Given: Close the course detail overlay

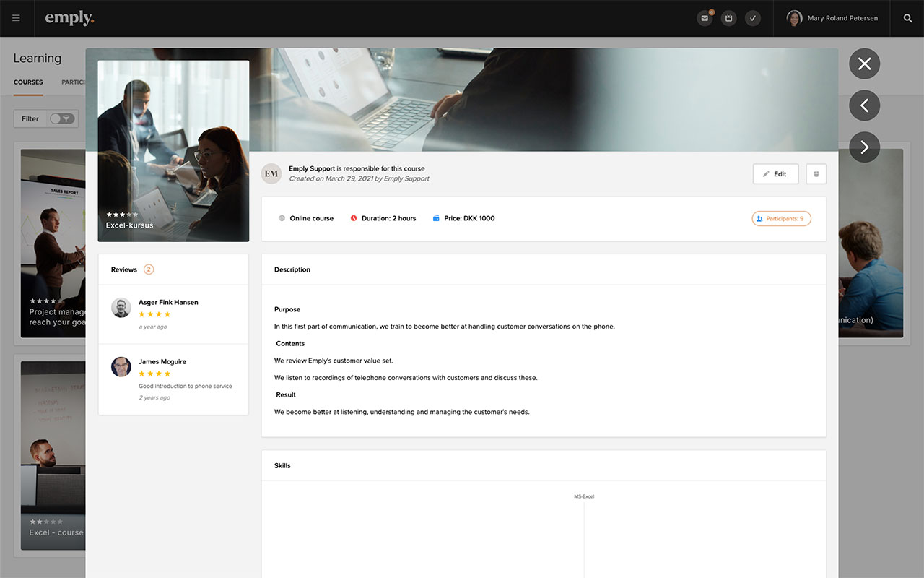Looking at the screenshot, I should click(x=865, y=64).
